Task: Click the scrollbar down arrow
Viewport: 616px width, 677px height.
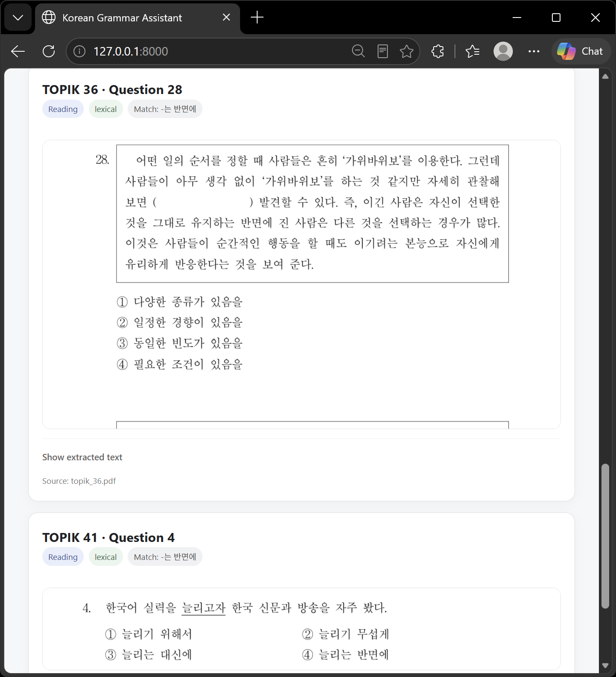Action: (x=605, y=665)
